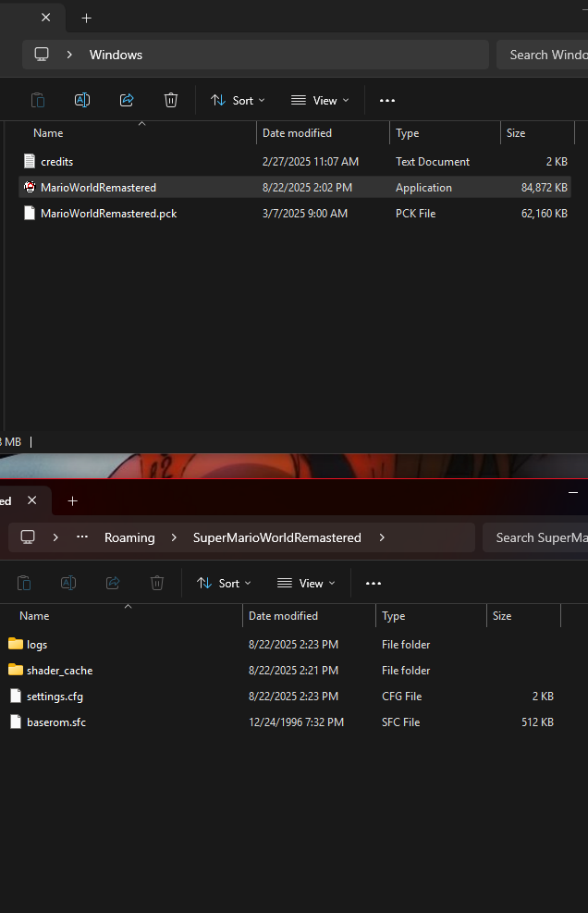Click the credits text document icon
This screenshot has width=588, height=913.
point(30,161)
